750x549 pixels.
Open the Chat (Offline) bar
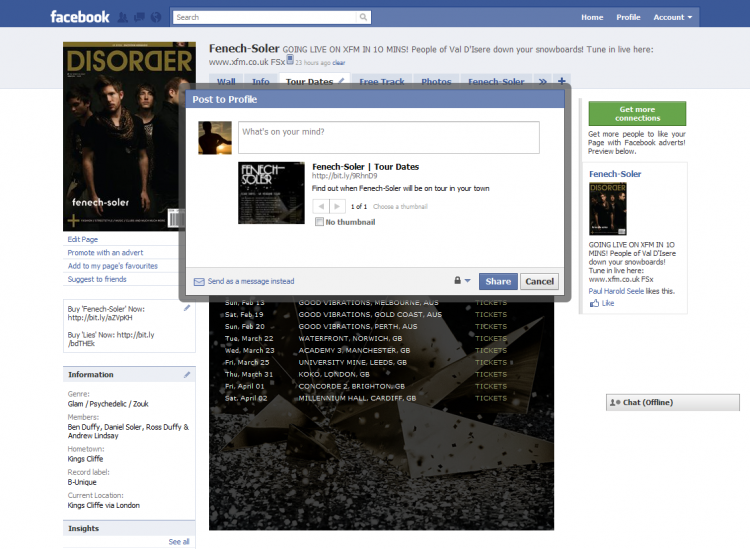(673, 402)
